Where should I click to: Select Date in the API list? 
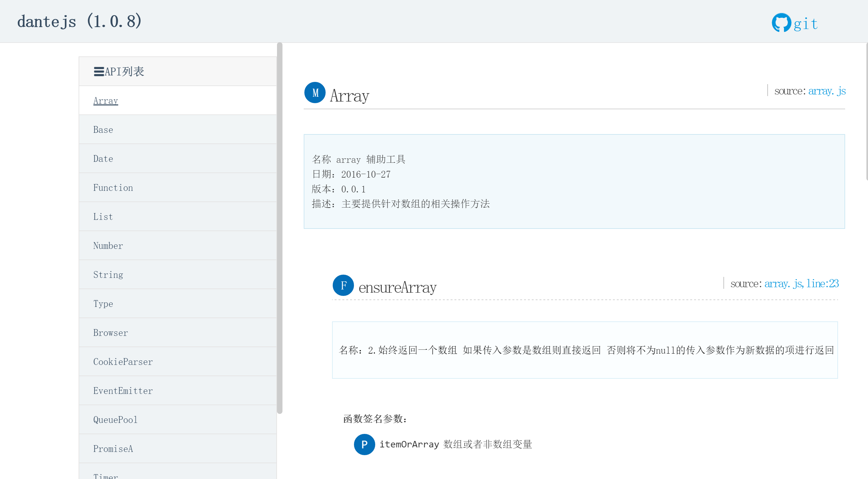pyautogui.click(x=177, y=159)
